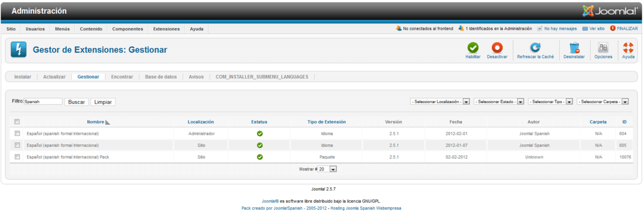This screenshot has width=644, height=212.
Task: Check the box for the Español Pack row
Action: [x=17, y=156]
